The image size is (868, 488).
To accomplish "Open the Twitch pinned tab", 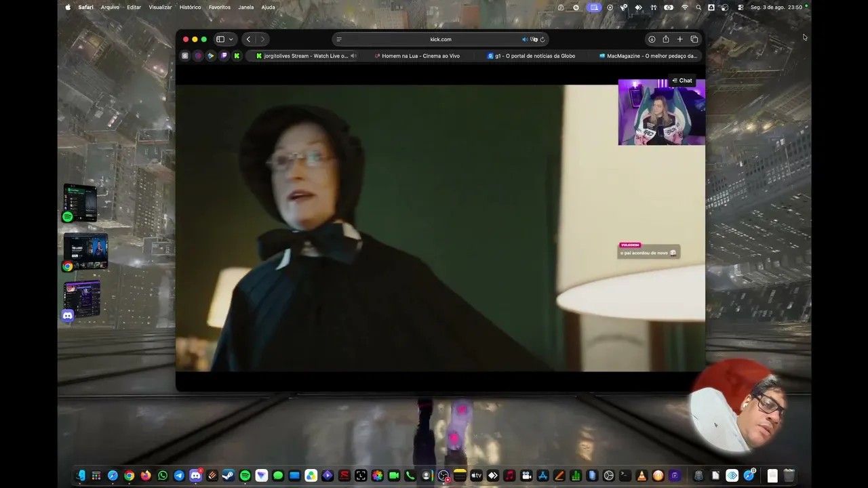I will (224, 56).
